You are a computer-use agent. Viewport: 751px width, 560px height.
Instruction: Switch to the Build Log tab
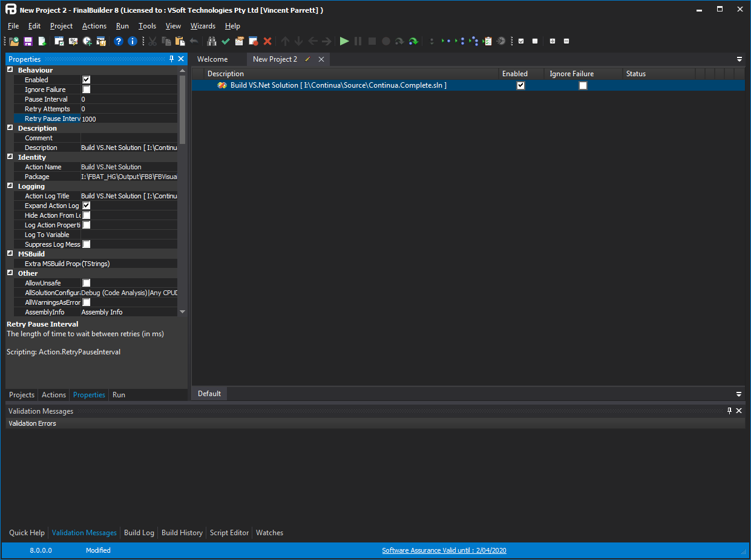[x=139, y=533]
